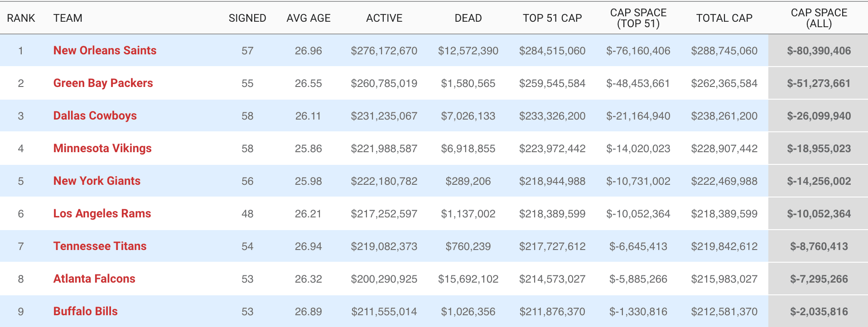
Task: Select Saints cap space value $-80,390,406
Action: click(819, 51)
